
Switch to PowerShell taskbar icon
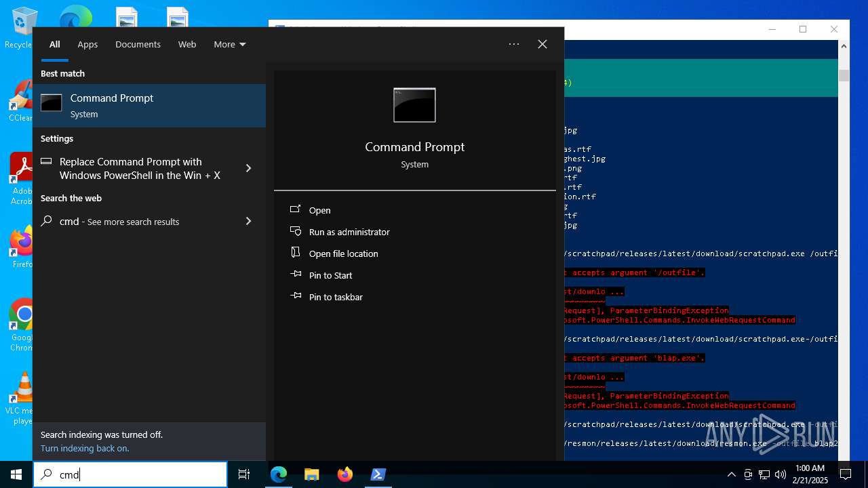click(378, 474)
